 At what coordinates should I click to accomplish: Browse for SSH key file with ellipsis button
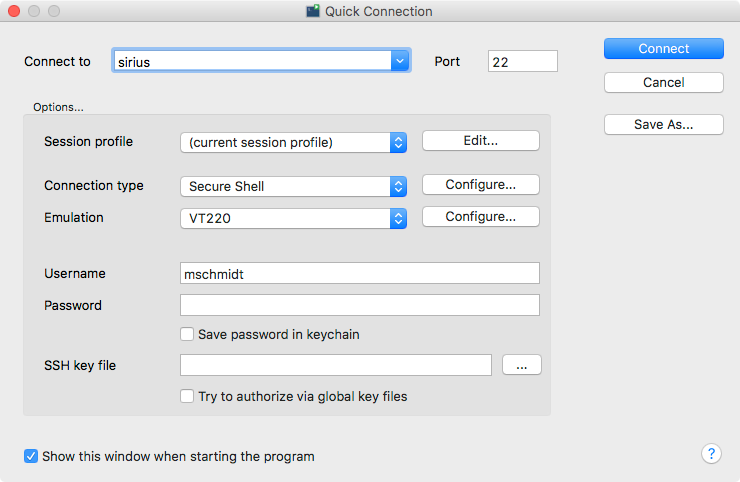click(521, 365)
